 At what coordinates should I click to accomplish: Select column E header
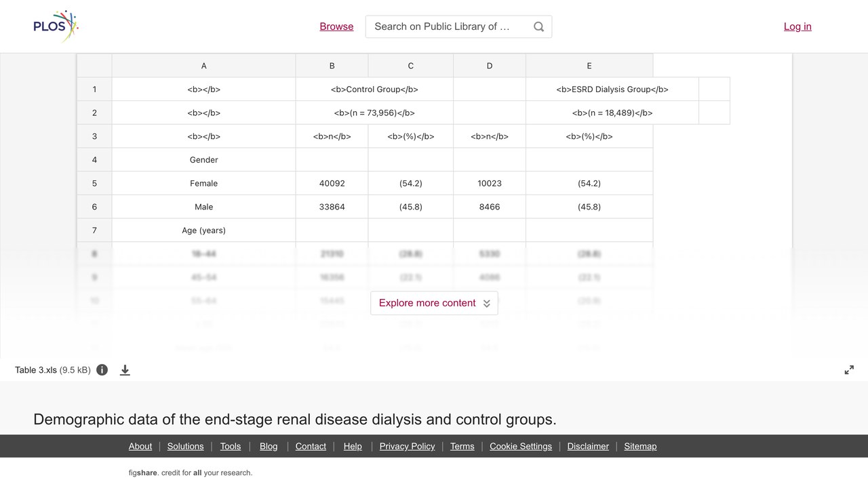click(x=589, y=66)
